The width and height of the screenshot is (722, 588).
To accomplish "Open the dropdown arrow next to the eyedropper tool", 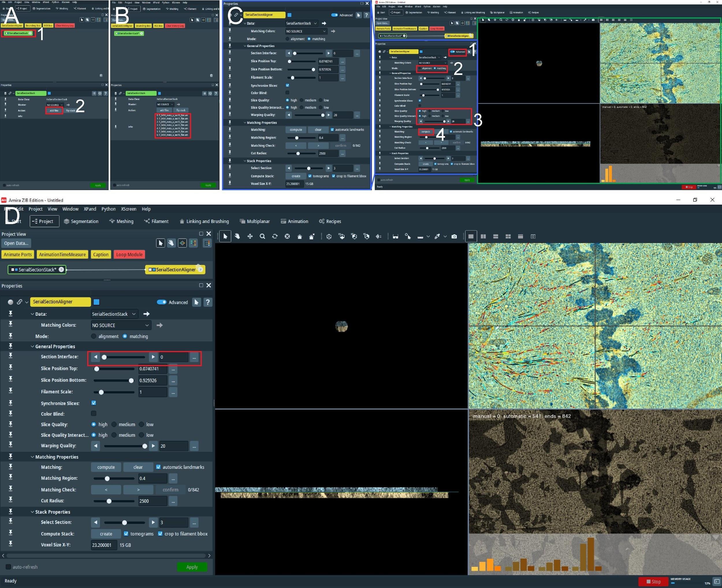I will click(445, 236).
